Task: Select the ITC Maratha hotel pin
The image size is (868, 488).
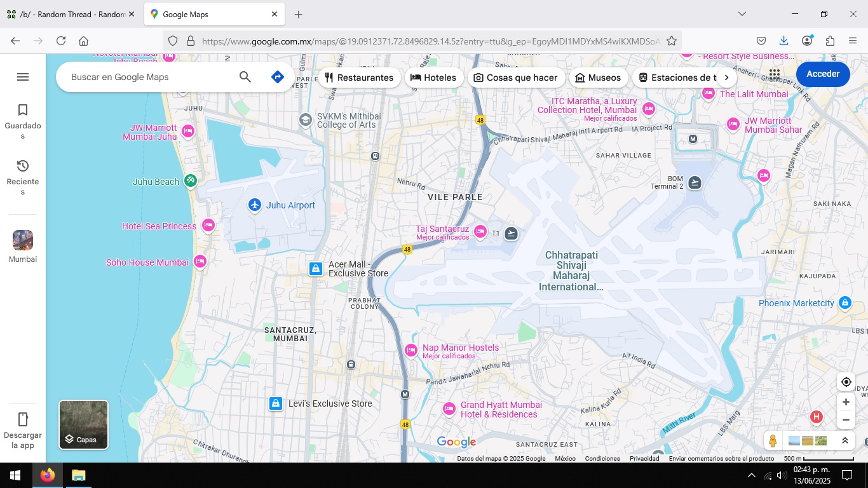Action: pos(648,109)
